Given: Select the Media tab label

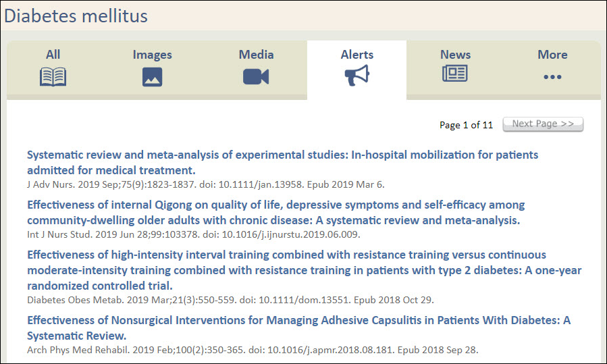Looking at the screenshot, I should point(256,55).
